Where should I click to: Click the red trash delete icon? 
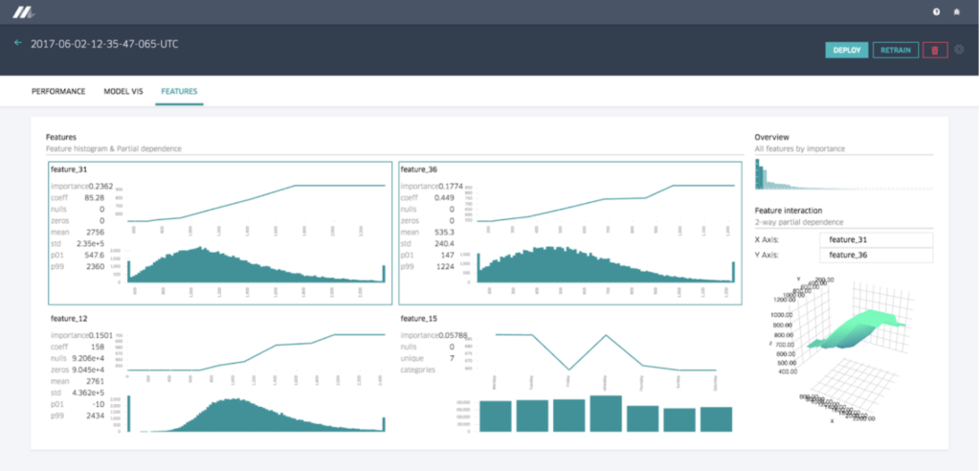(935, 50)
